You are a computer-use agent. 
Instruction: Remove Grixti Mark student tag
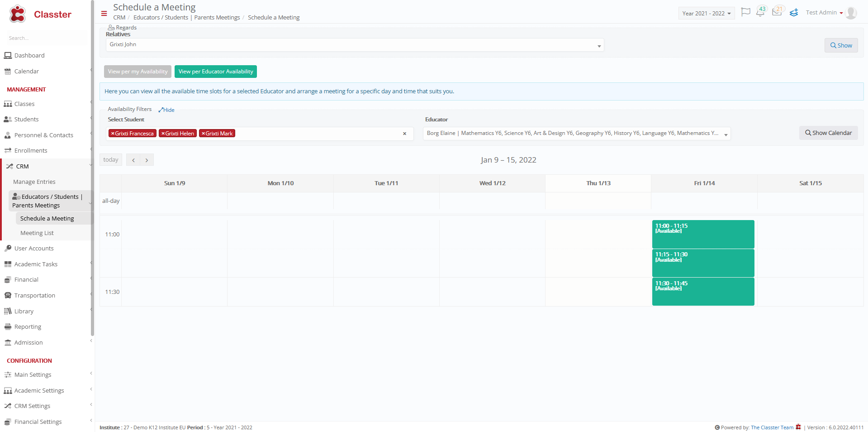point(204,134)
